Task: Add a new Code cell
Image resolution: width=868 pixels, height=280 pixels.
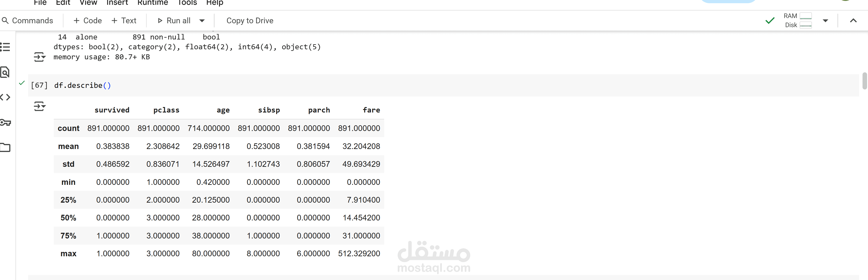Action: (88, 21)
